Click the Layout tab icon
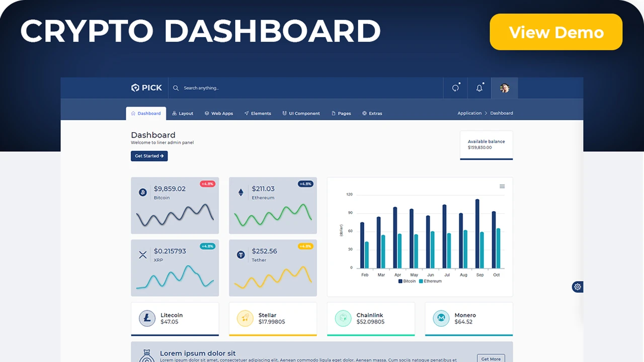The width and height of the screenshot is (644, 362). 174,113
